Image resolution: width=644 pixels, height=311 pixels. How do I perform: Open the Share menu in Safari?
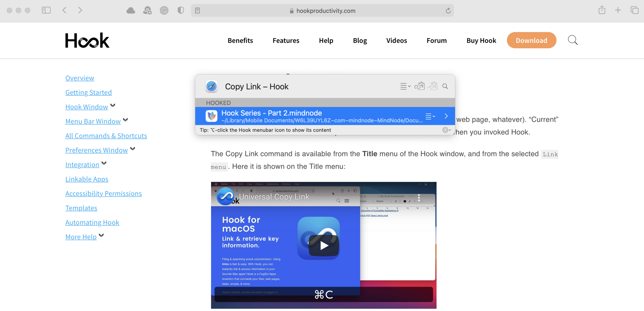click(x=602, y=10)
